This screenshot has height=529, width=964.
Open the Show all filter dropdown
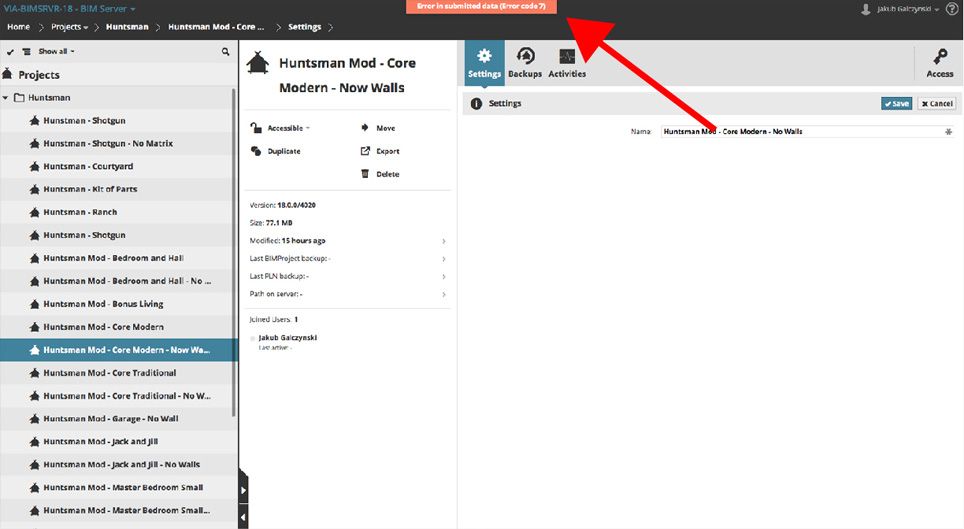(x=56, y=52)
